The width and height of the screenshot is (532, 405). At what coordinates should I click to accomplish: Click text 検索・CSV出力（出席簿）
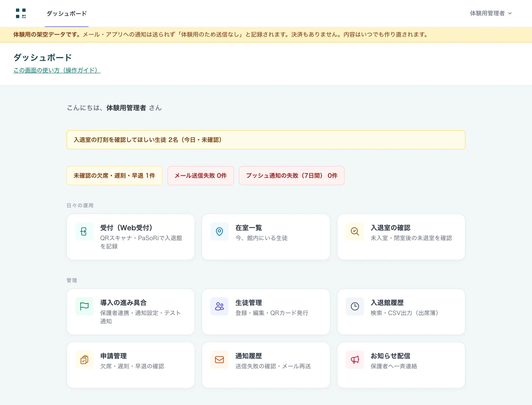(x=406, y=313)
